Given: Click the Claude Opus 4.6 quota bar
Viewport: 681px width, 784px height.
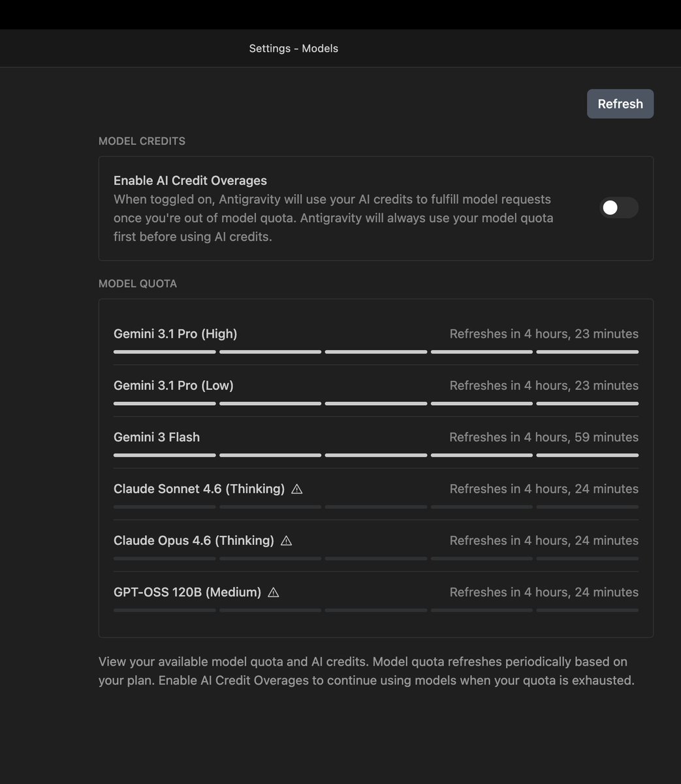Looking at the screenshot, I should pos(376,558).
